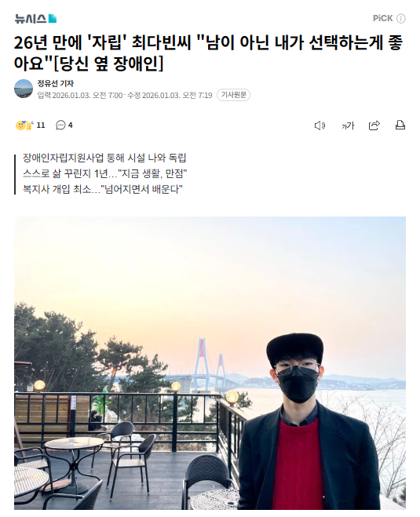
Task: Click the smiley reaction emoji icon
Action: (x=24, y=126)
